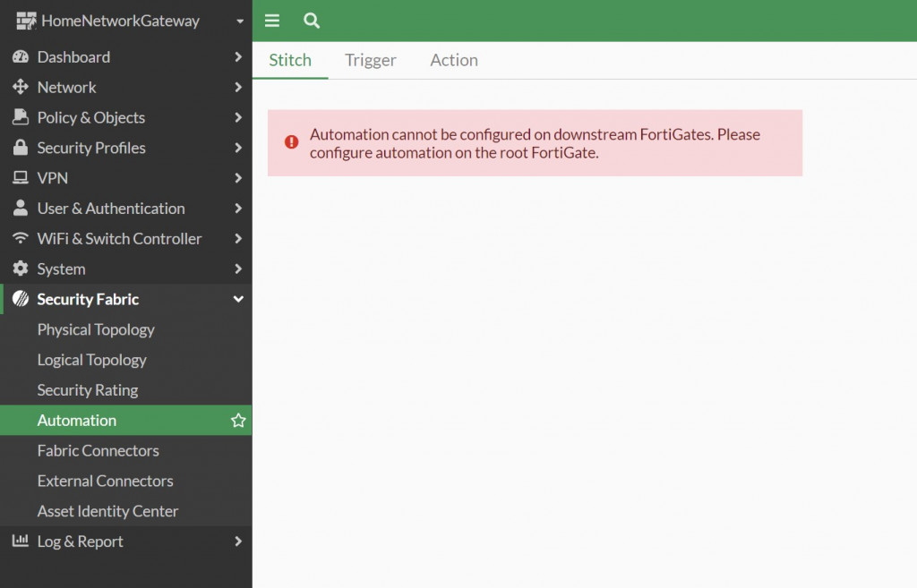The height and width of the screenshot is (588, 917).
Task: Click the WiFi signal icon
Action: coord(21,238)
